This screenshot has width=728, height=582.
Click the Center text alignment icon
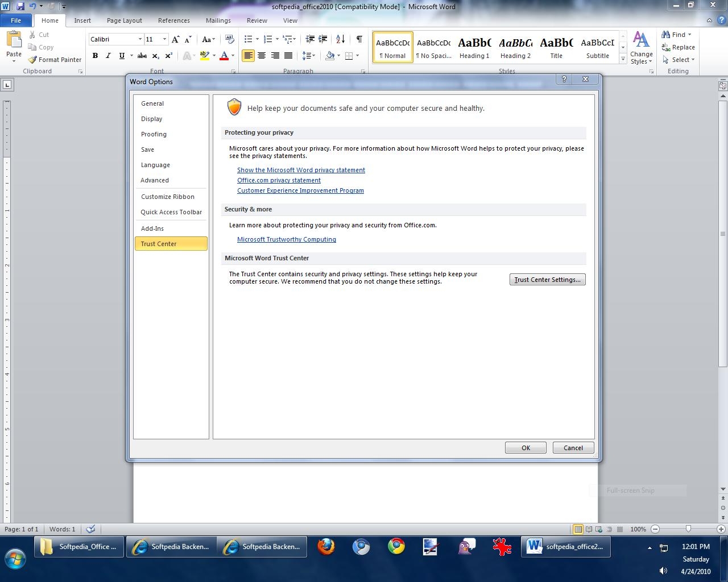coord(262,56)
